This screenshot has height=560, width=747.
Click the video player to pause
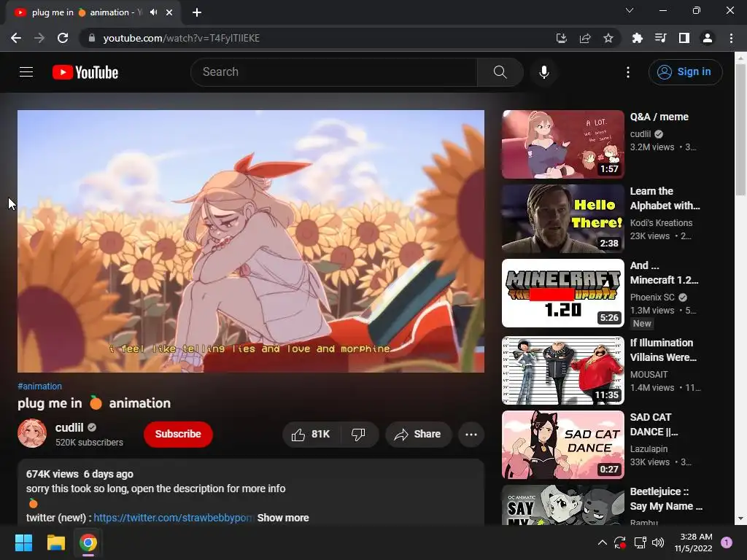(251, 241)
